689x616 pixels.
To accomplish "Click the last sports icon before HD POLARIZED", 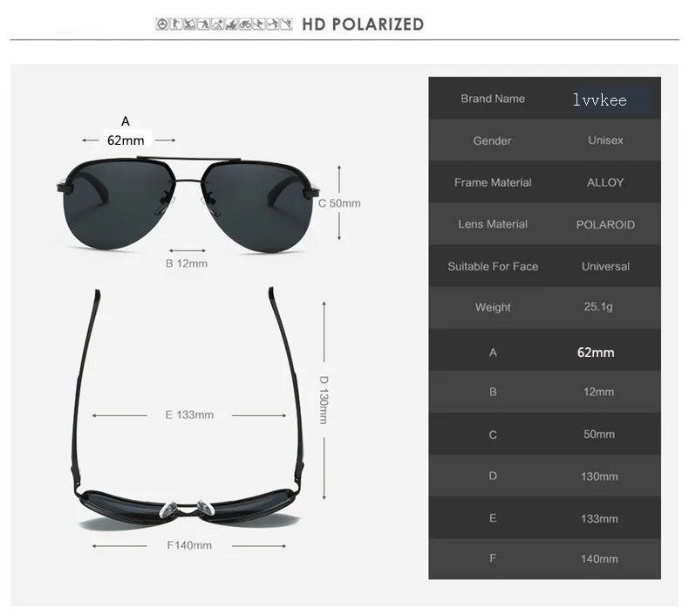I will point(286,24).
